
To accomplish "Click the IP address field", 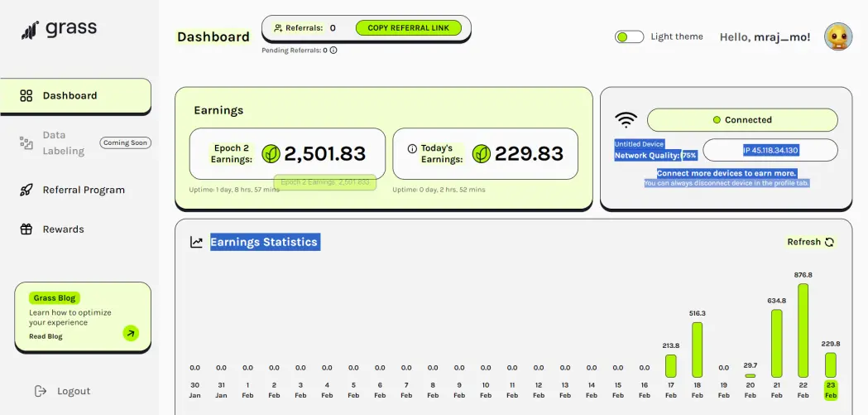I will pos(770,150).
